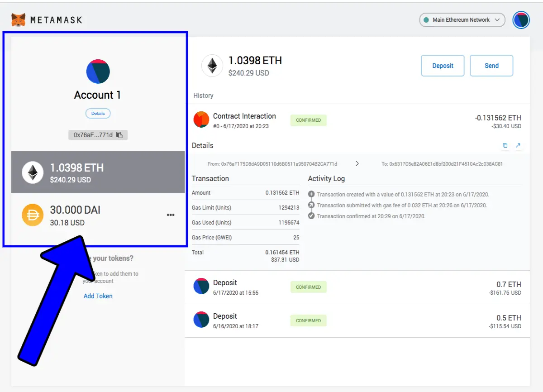
Task: Expand the Deposit from 6/17/2020 at 15:55
Action: [357, 287]
